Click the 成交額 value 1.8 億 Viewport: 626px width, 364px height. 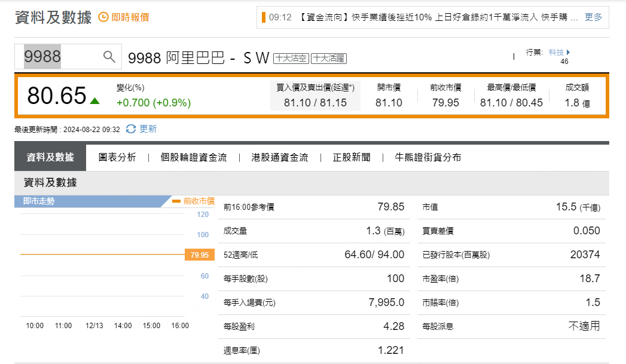pyautogui.click(x=578, y=103)
